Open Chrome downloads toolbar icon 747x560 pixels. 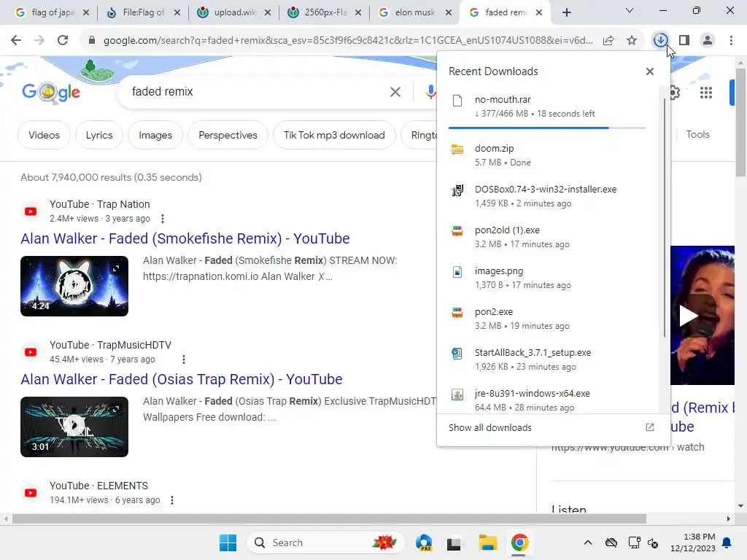(660, 40)
